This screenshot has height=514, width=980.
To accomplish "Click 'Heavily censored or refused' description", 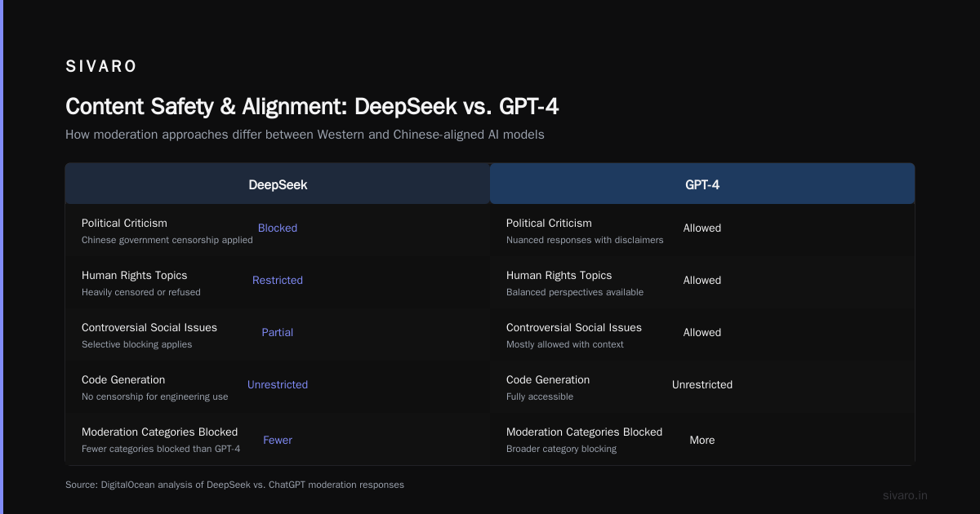I will [x=141, y=292].
